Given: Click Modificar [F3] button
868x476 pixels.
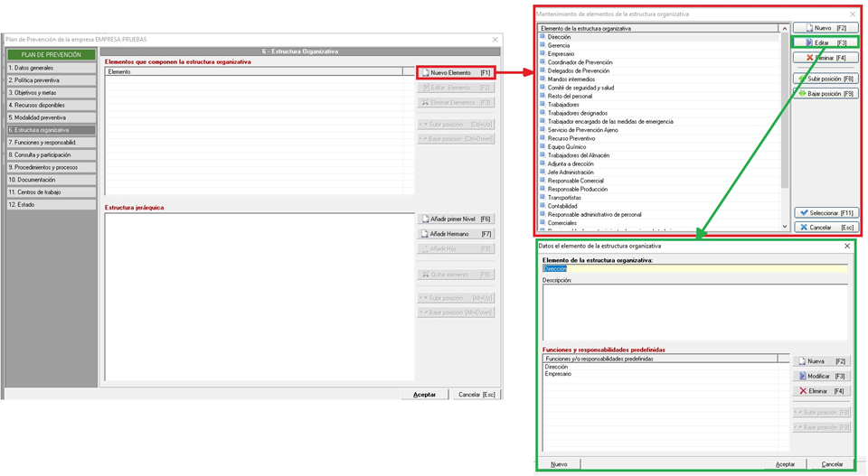Looking at the screenshot, I should click(x=822, y=376).
